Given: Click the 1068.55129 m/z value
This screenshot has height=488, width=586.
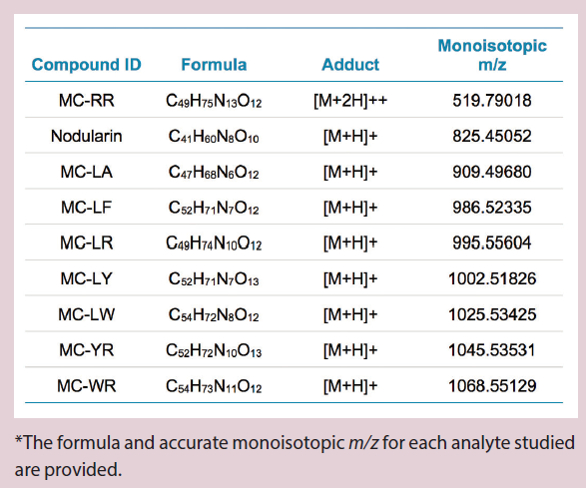Looking at the screenshot, I should click(492, 386).
